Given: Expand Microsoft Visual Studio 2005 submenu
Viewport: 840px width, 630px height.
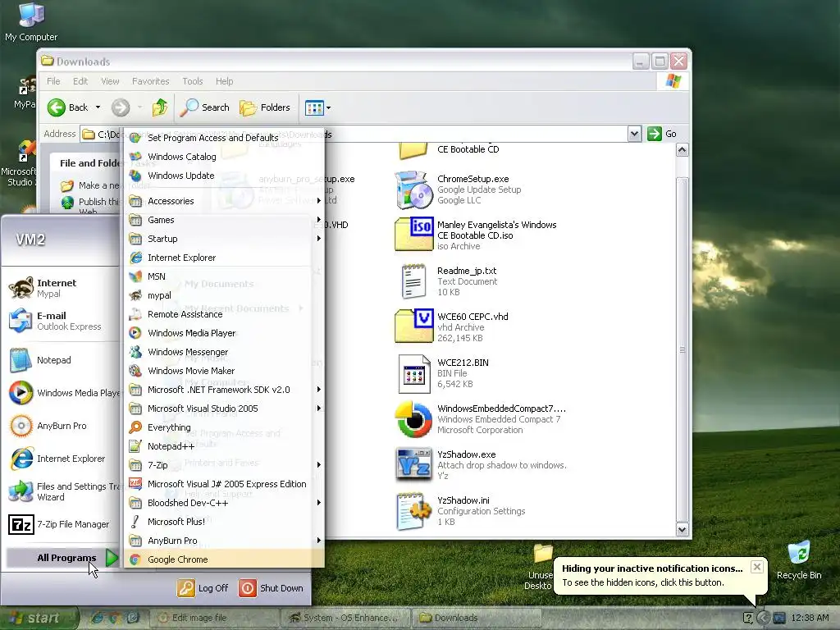Looking at the screenshot, I should 224,409.
